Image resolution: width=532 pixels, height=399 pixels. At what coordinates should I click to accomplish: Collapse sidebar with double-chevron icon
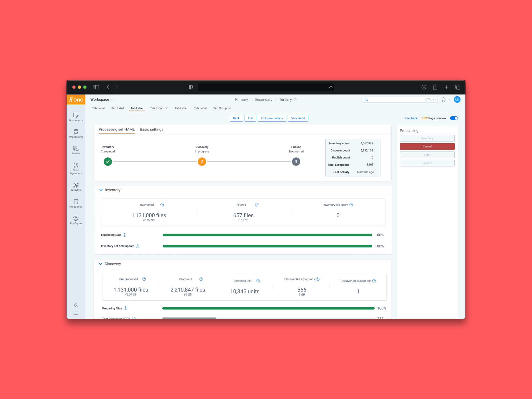76,305
